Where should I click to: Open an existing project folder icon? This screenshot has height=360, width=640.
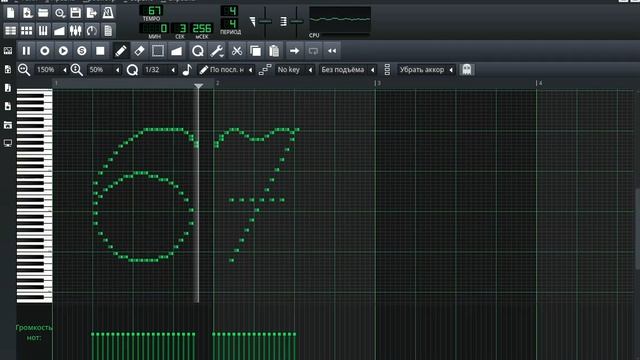[43, 13]
